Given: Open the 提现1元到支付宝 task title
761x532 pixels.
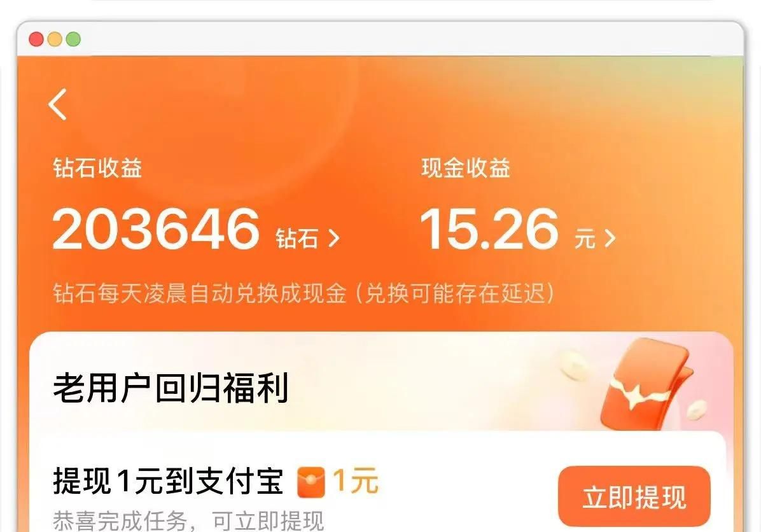Looking at the screenshot, I should click(x=168, y=480).
